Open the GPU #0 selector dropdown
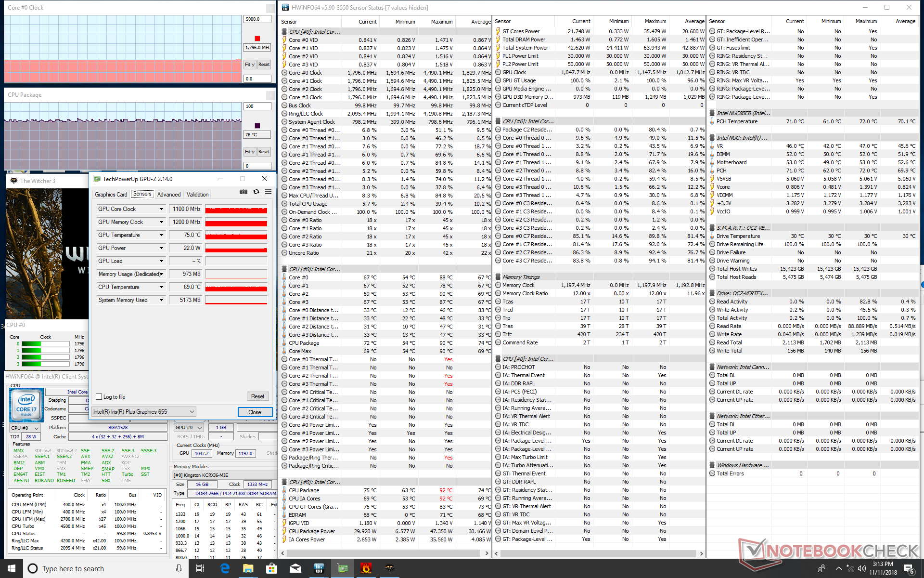The height and width of the screenshot is (578, 924). (x=189, y=428)
